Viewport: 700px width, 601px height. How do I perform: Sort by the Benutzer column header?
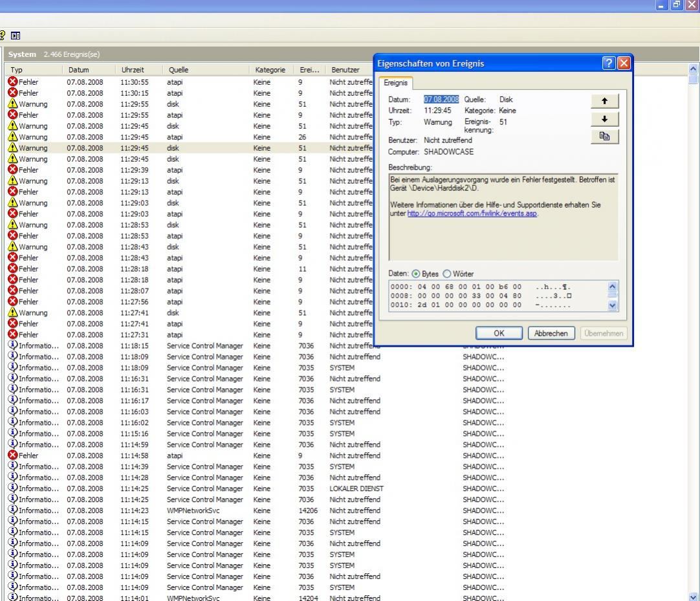[x=350, y=70]
